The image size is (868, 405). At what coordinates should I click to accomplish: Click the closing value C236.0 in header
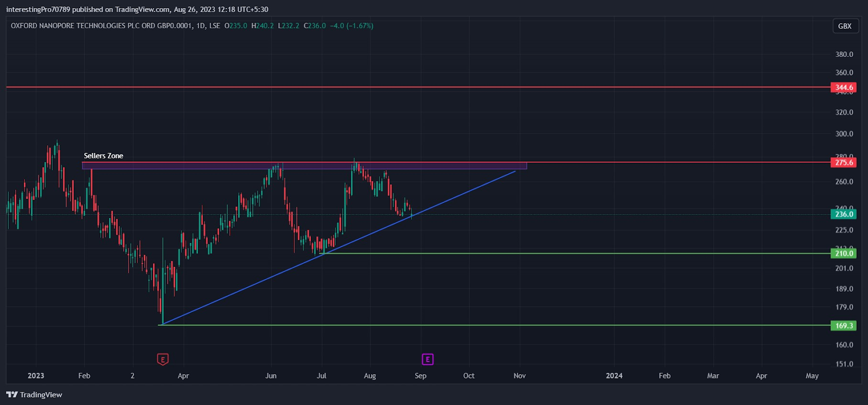click(x=315, y=25)
